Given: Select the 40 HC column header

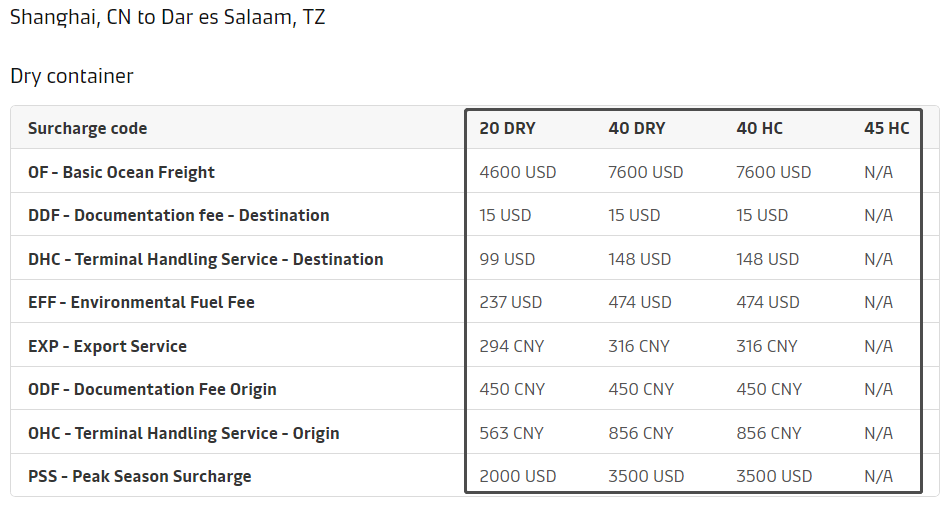Looking at the screenshot, I should pos(759,128).
